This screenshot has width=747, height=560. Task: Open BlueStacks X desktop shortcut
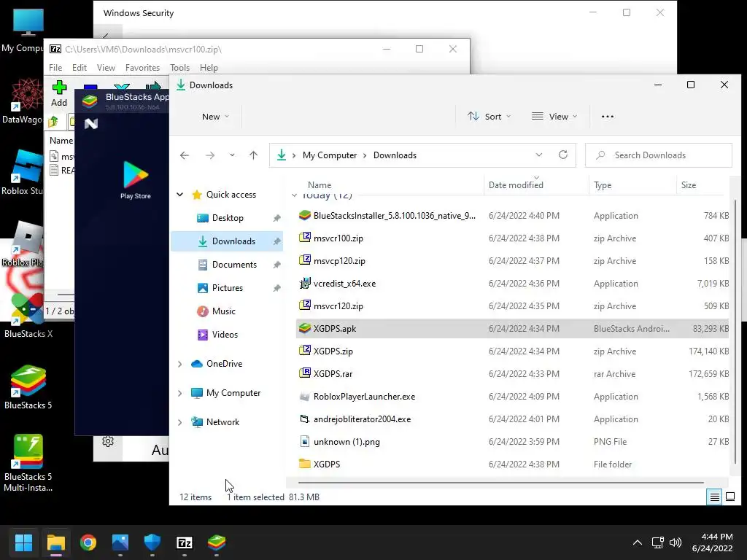[x=28, y=316]
